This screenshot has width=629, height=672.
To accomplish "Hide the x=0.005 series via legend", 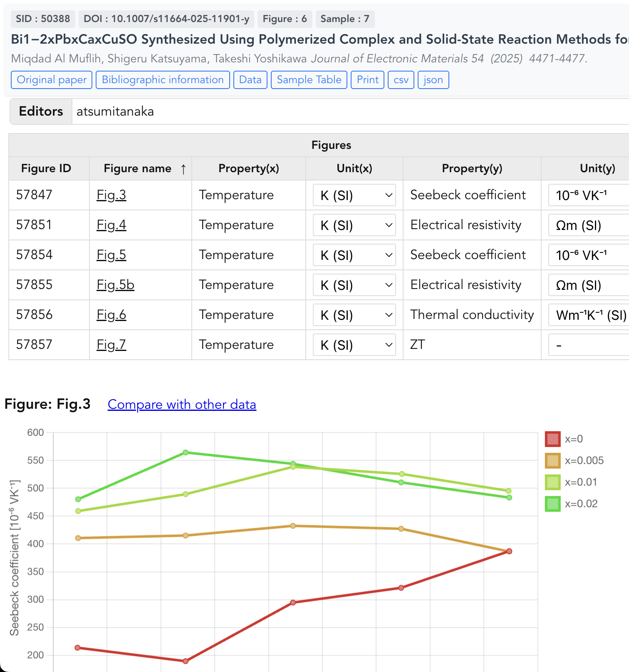I will [x=552, y=460].
